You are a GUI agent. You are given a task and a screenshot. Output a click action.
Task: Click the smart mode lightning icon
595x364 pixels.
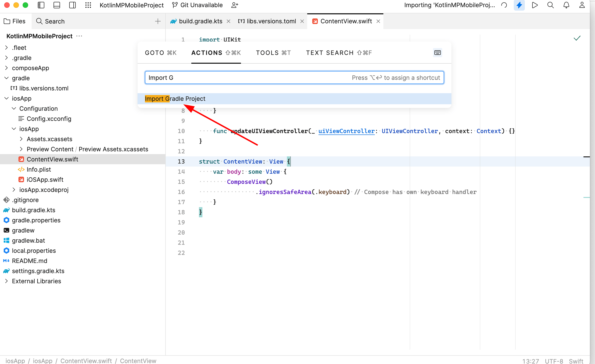point(520,5)
